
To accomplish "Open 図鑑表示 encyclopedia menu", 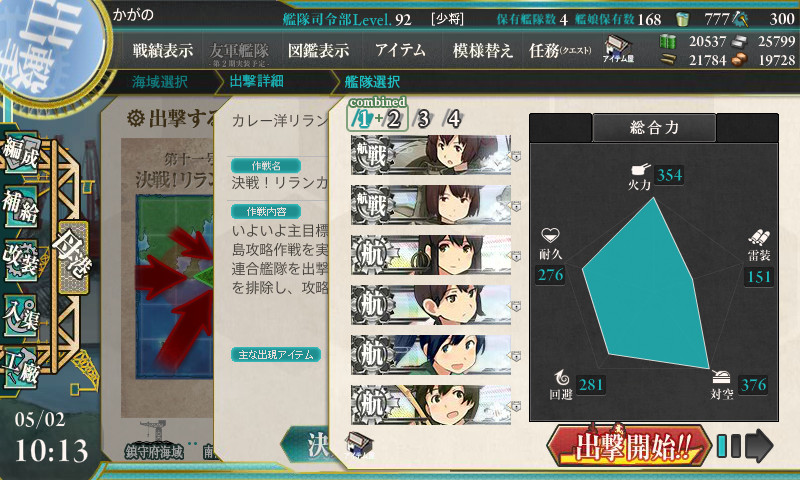I will [x=319, y=50].
